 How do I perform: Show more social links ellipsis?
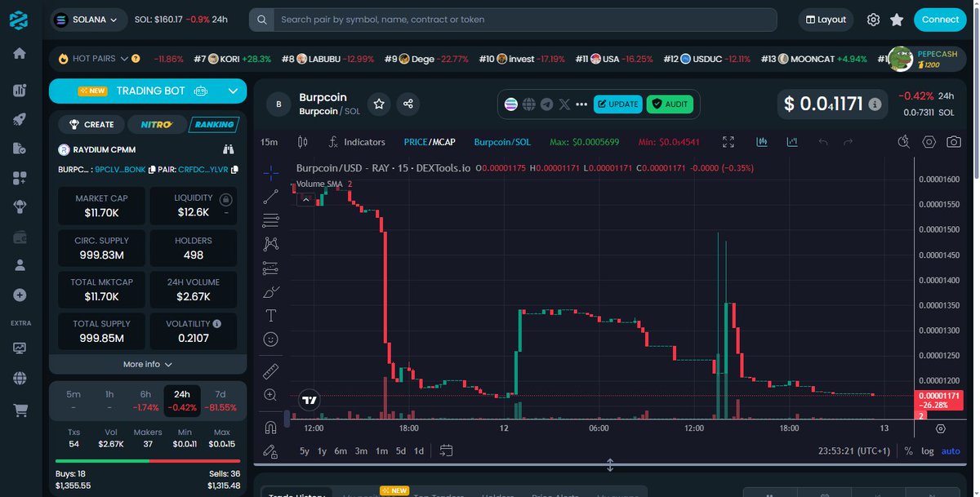point(581,104)
